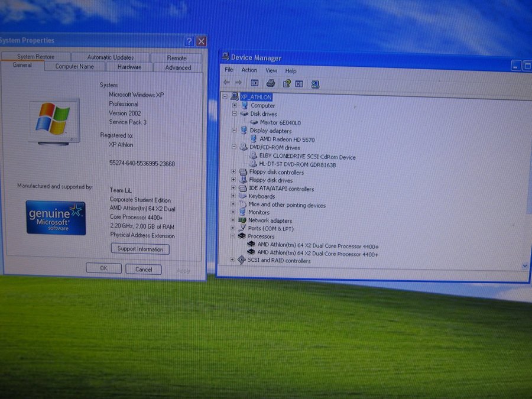This screenshot has height=399, width=532.
Task: Switch to the Automatic Updates tab
Action: click(x=111, y=57)
